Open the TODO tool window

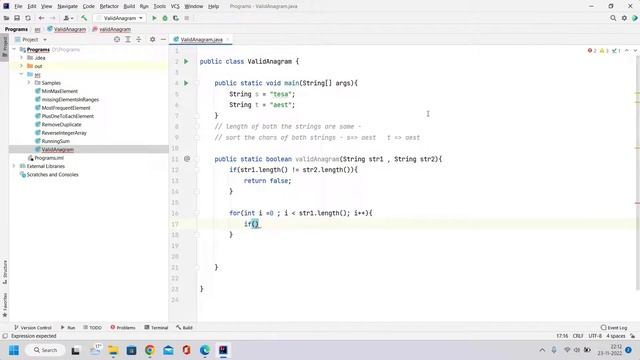point(92,327)
